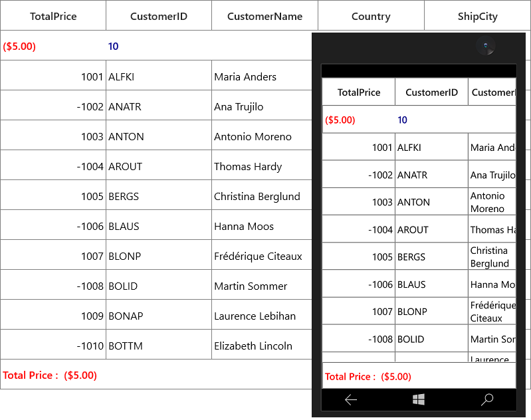
Task: Tap the phone grid's TotalPrice header
Action: point(359,92)
